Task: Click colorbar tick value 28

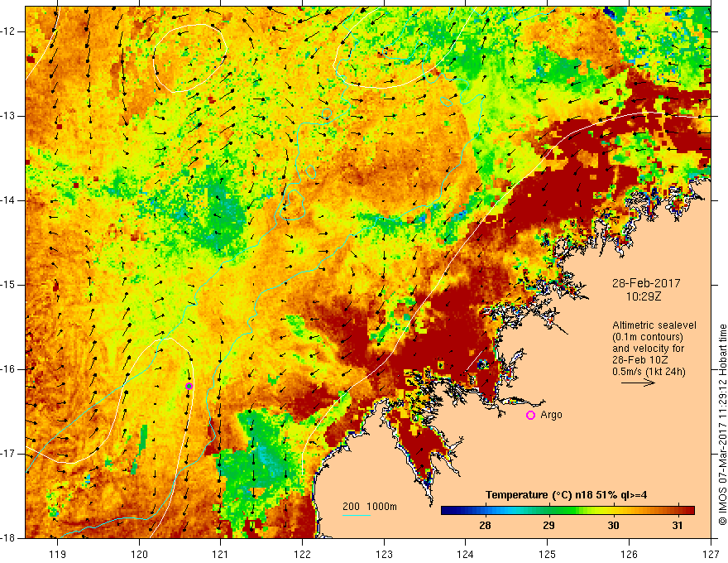Action: [485, 526]
